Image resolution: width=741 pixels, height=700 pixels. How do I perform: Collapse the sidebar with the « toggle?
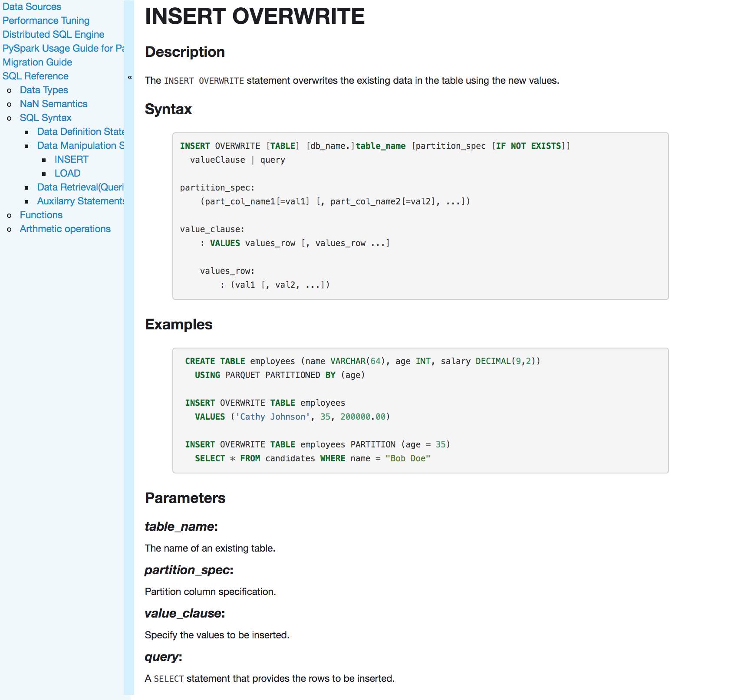tap(129, 77)
